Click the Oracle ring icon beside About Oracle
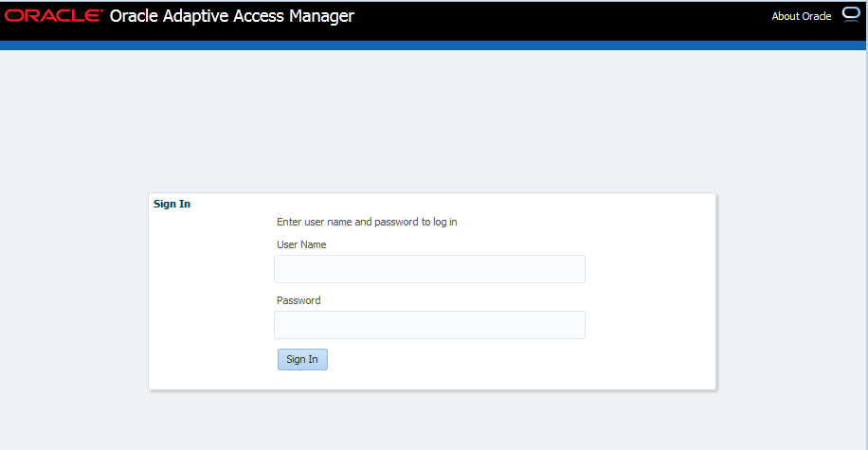Image resolution: width=868 pixels, height=450 pixels. (851, 14)
